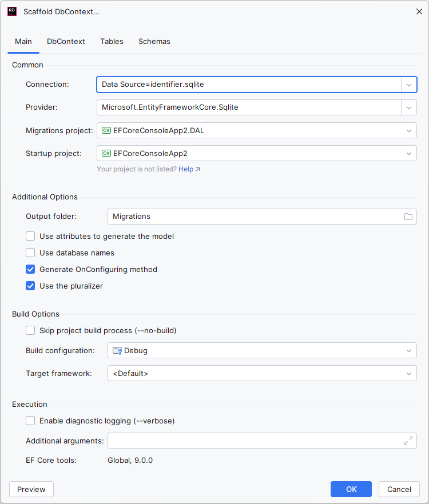This screenshot has height=504, width=429.
Task: Click the expand icon in Additional arguments field
Action: (x=408, y=441)
